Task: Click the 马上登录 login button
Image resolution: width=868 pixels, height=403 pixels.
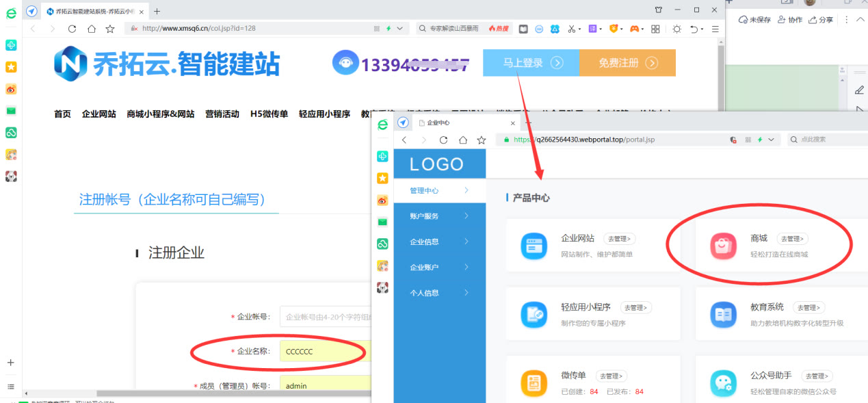Action: click(531, 62)
